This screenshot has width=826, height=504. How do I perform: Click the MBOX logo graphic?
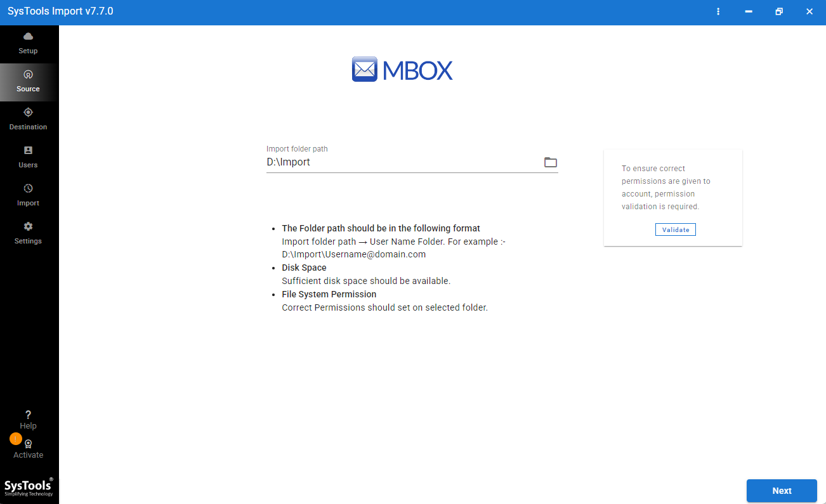(402, 69)
